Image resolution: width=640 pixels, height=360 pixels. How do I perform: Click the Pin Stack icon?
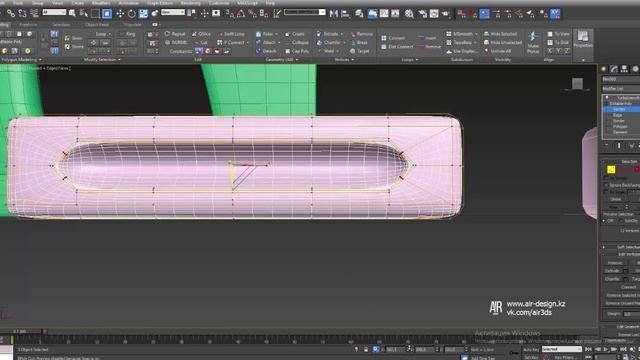click(x=606, y=145)
